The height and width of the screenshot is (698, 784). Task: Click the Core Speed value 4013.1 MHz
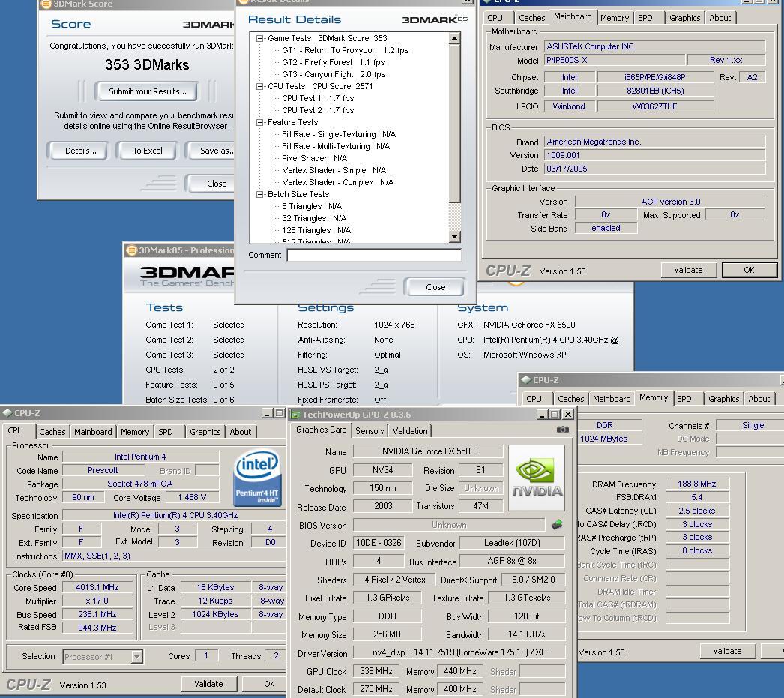click(97, 588)
